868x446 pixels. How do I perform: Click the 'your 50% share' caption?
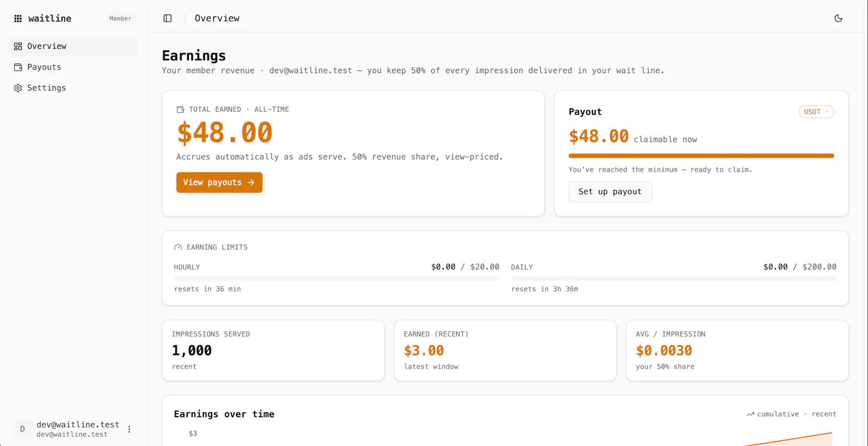point(665,367)
